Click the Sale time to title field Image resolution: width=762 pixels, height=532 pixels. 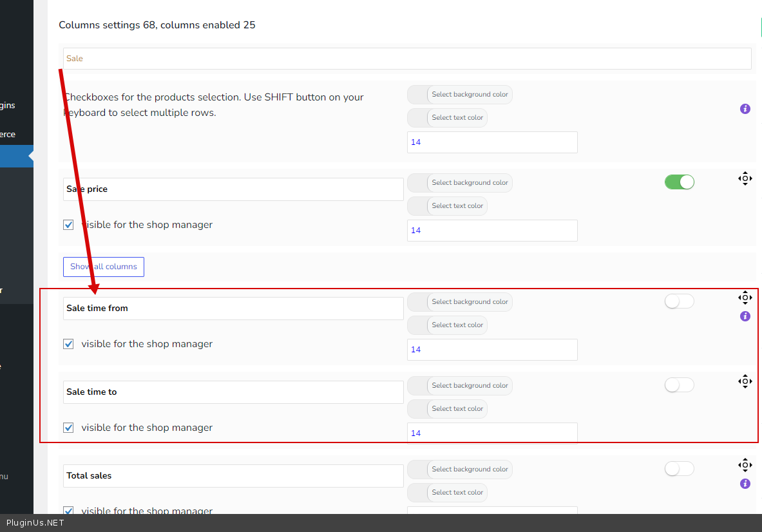(x=233, y=392)
